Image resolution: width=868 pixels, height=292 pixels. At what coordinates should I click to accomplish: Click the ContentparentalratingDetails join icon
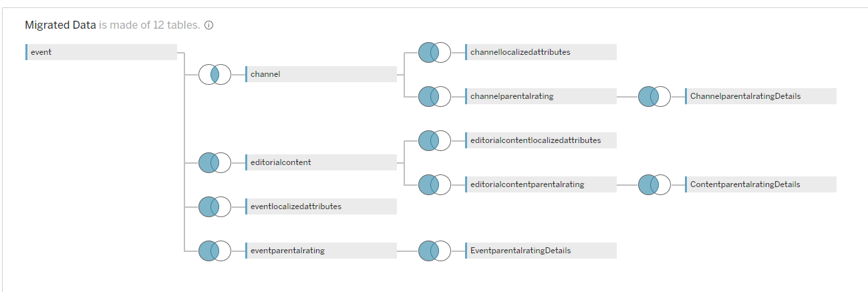pyautogui.click(x=654, y=184)
